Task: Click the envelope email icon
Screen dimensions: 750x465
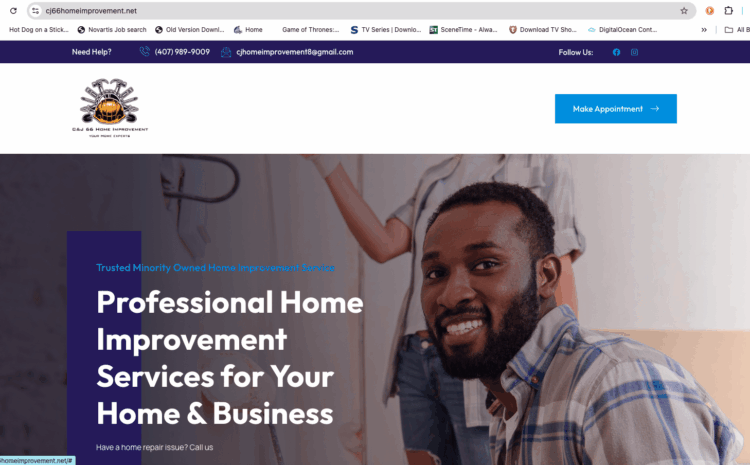Action: tap(226, 52)
